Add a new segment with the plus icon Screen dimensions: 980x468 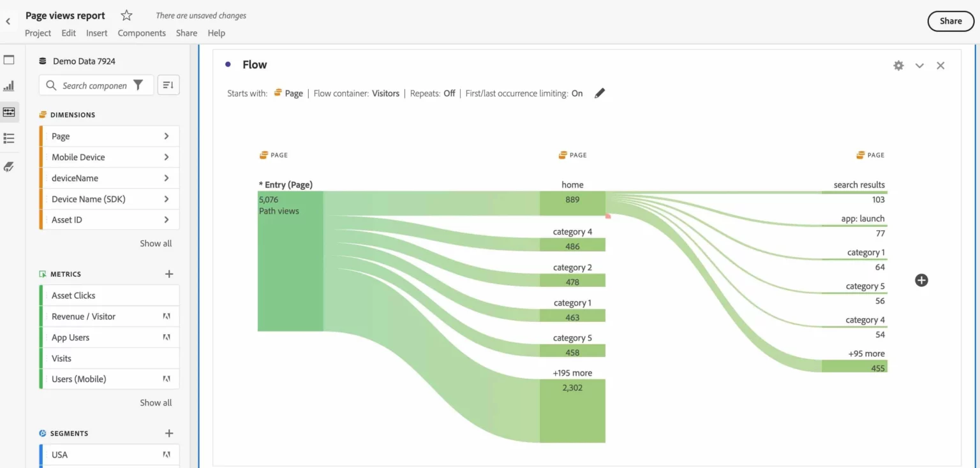169,434
